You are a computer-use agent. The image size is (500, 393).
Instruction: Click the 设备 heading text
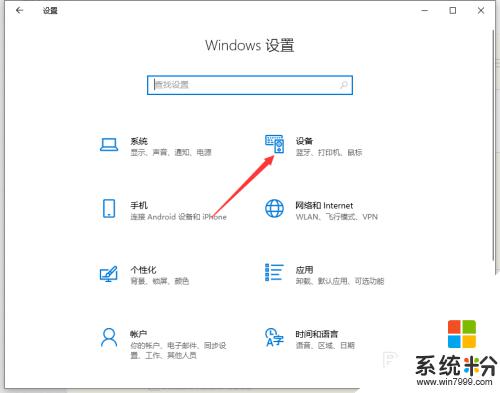304,141
